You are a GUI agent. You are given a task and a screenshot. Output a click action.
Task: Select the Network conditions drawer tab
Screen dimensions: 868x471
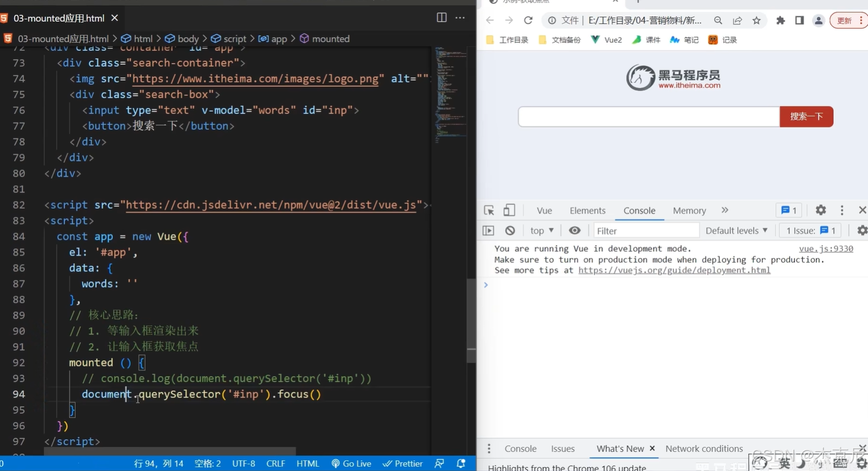tap(704, 449)
